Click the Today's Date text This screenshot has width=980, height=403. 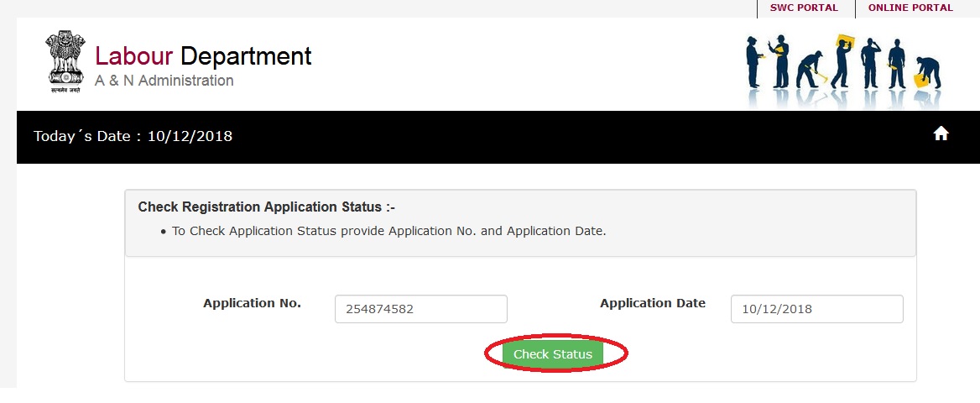[133, 136]
